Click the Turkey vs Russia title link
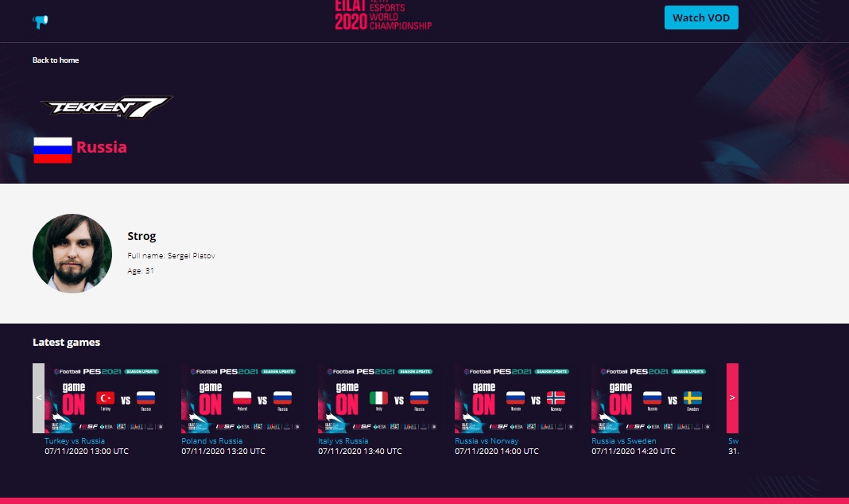The height and width of the screenshot is (504, 849). click(75, 440)
